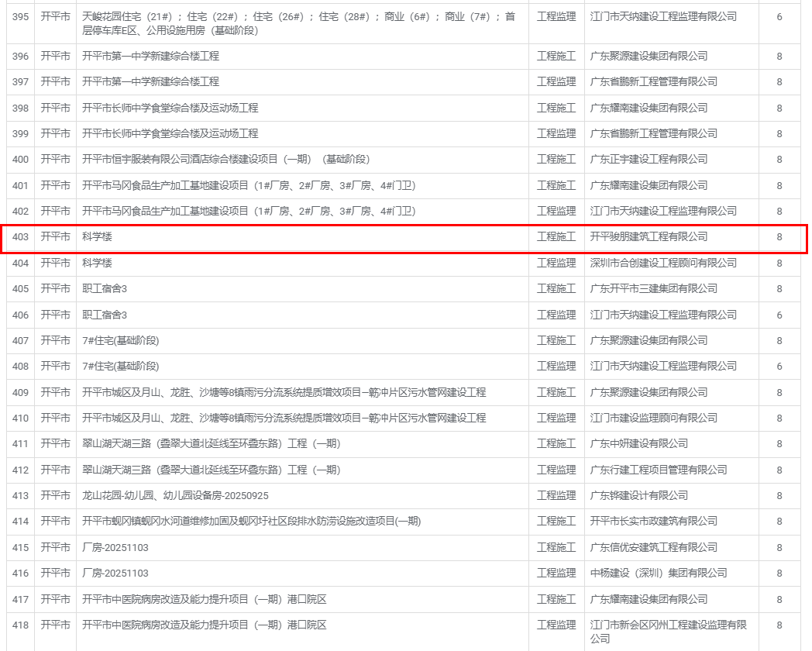This screenshot has height=651, width=812.
Task: Click 广东铧建设计有限公司 in row 413
Action: click(638, 495)
